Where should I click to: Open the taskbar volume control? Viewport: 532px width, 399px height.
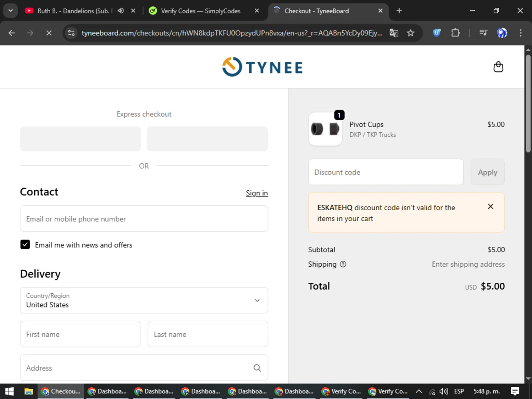point(443,391)
